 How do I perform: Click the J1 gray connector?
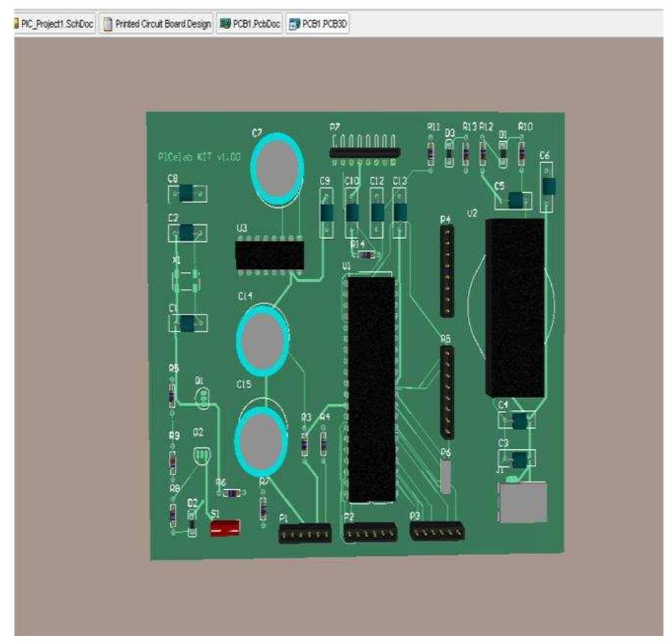click(523, 503)
